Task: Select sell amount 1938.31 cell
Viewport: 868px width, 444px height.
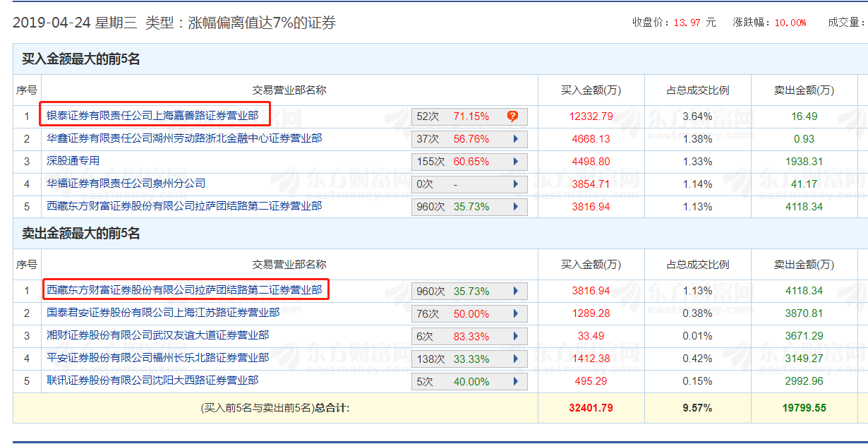Action: click(x=804, y=162)
